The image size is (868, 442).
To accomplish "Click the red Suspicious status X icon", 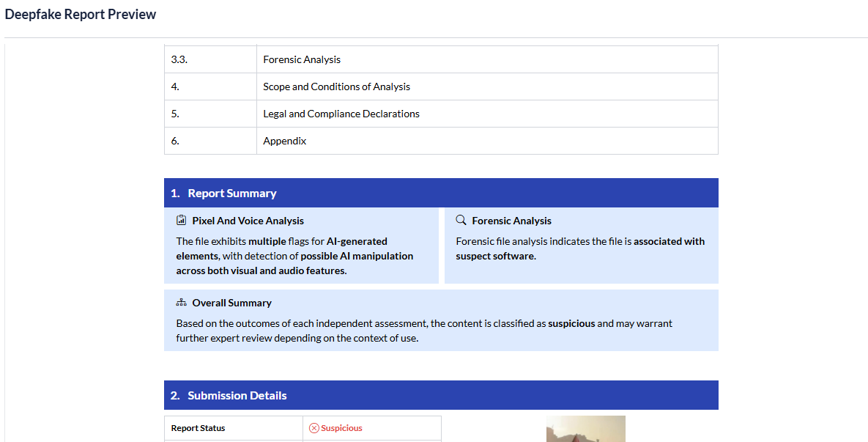I will pyautogui.click(x=314, y=428).
